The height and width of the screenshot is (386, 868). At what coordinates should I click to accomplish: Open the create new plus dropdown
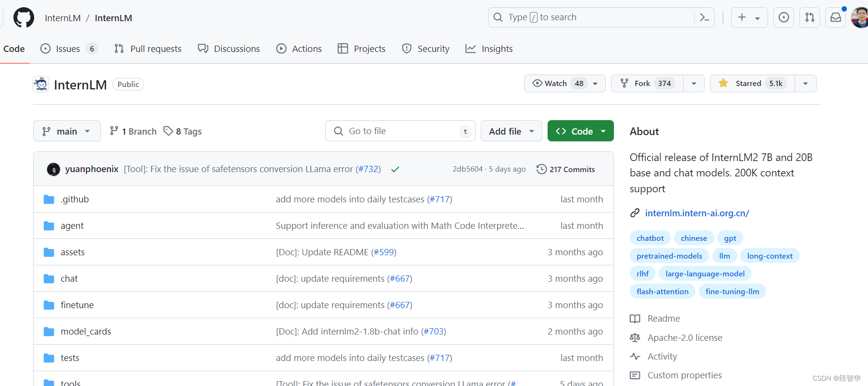749,18
